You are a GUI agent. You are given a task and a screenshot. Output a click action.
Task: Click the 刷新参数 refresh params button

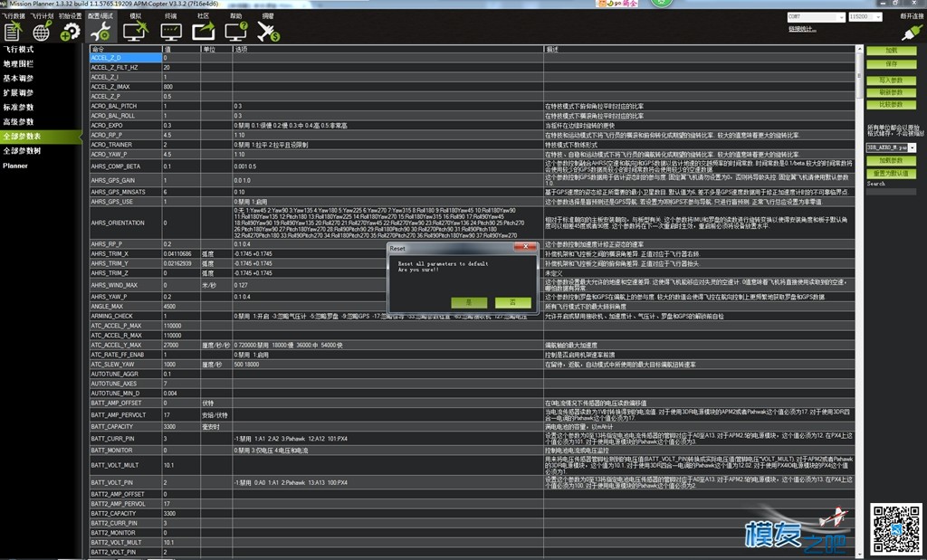click(892, 93)
